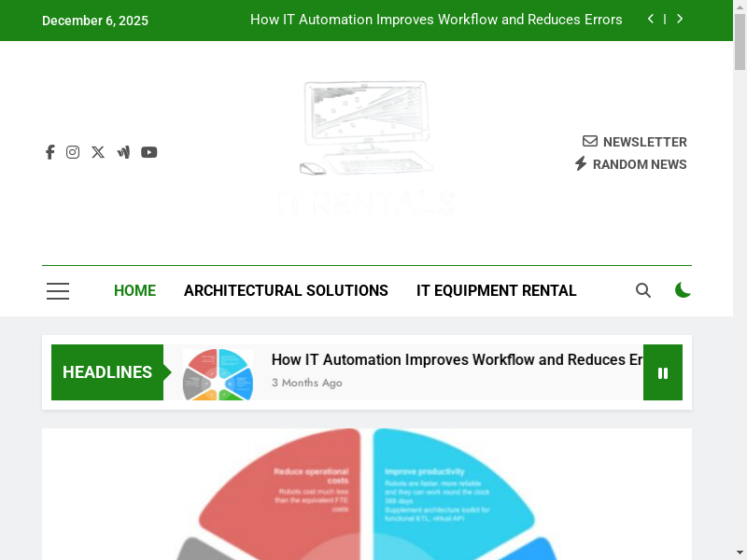Click the page vertical scrollbar
The image size is (747, 560).
pos(740,280)
